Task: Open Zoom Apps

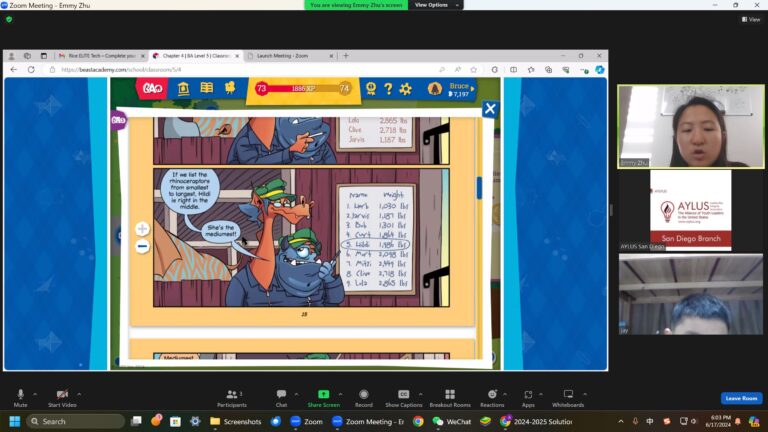Action: tap(528, 398)
